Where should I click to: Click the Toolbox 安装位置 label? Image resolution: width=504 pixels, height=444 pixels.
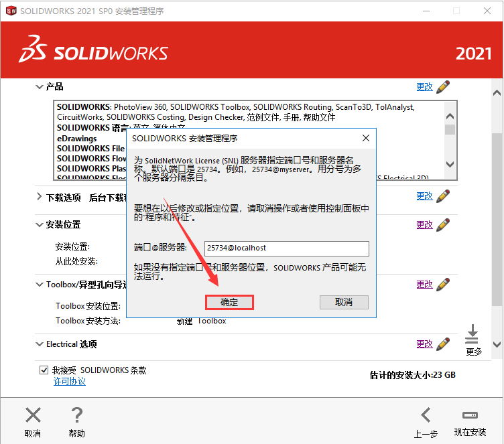click(88, 306)
